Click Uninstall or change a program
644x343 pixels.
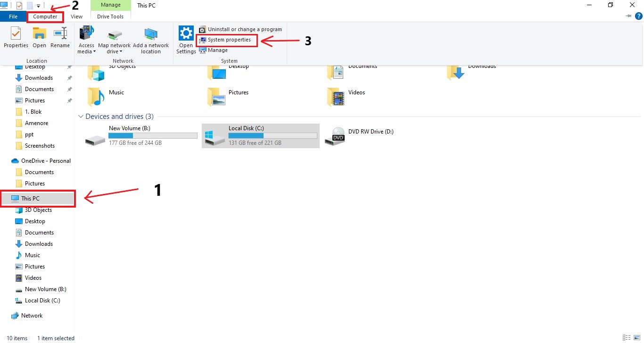point(244,29)
